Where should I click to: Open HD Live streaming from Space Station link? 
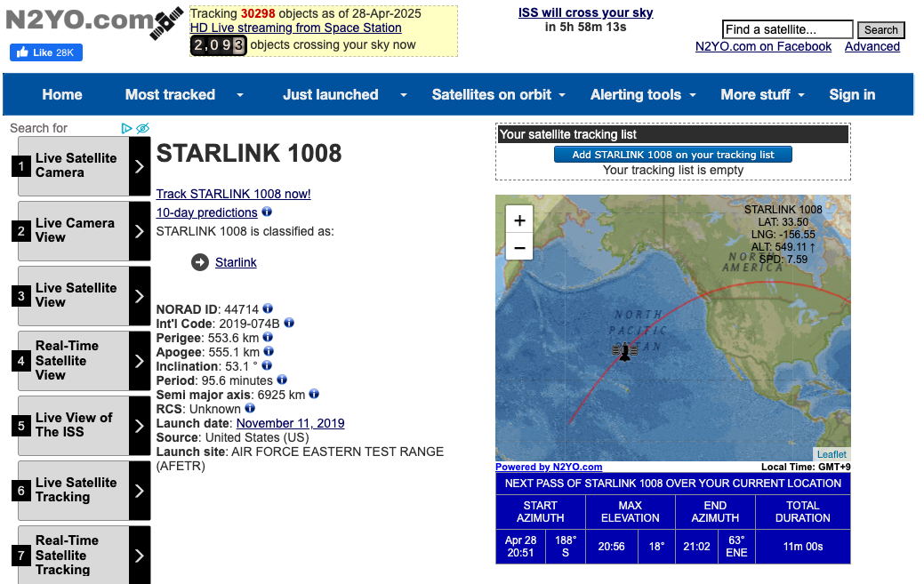point(296,28)
